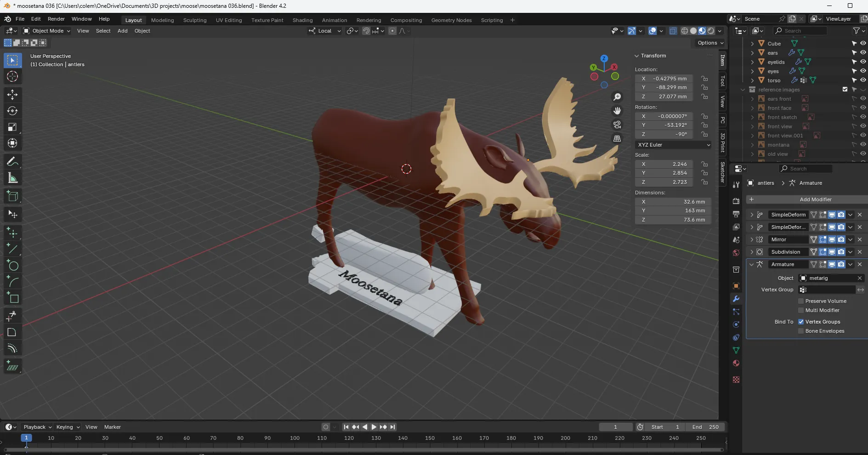The height and width of the screenshot is (455, 868).
Task: Click the Annotate pencil tool
Action: coord(12,161)
